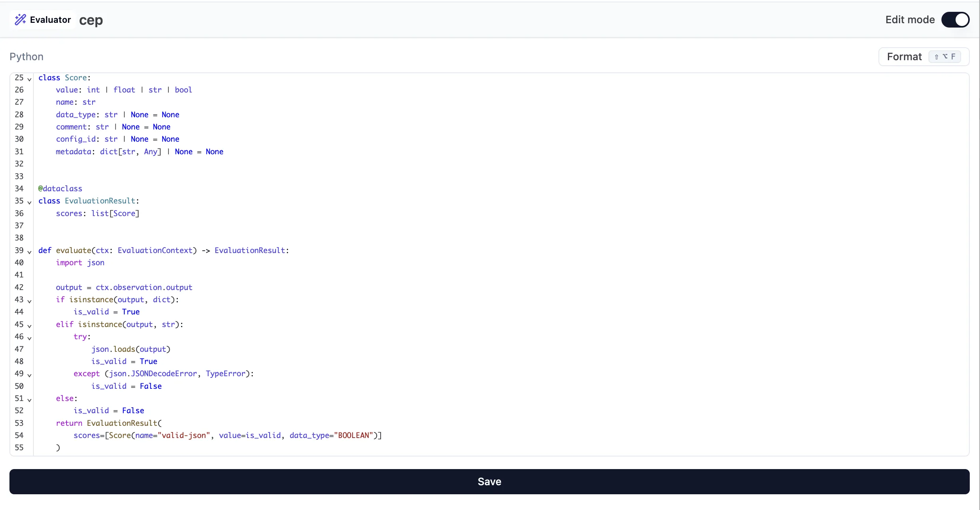
Task: Click 'comment: str' field on line 29
Action: 82,127
